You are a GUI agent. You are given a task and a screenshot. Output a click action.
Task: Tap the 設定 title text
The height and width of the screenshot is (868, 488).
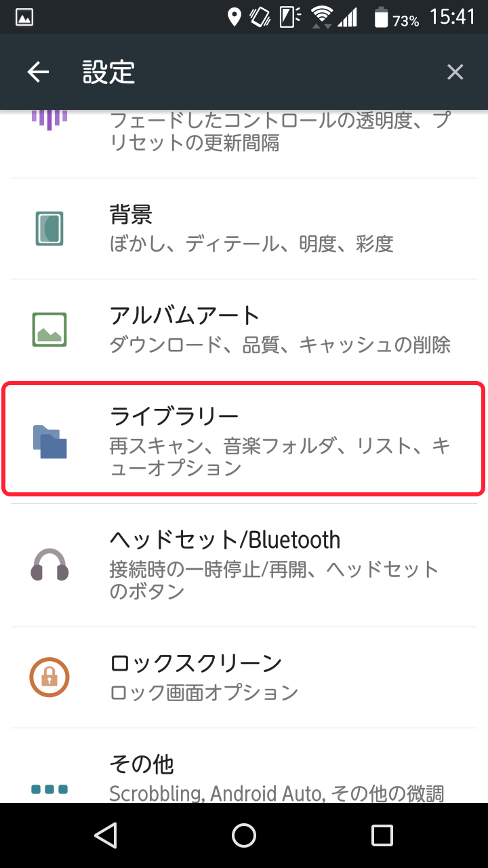pyautogui.click(x=108, y=72)
